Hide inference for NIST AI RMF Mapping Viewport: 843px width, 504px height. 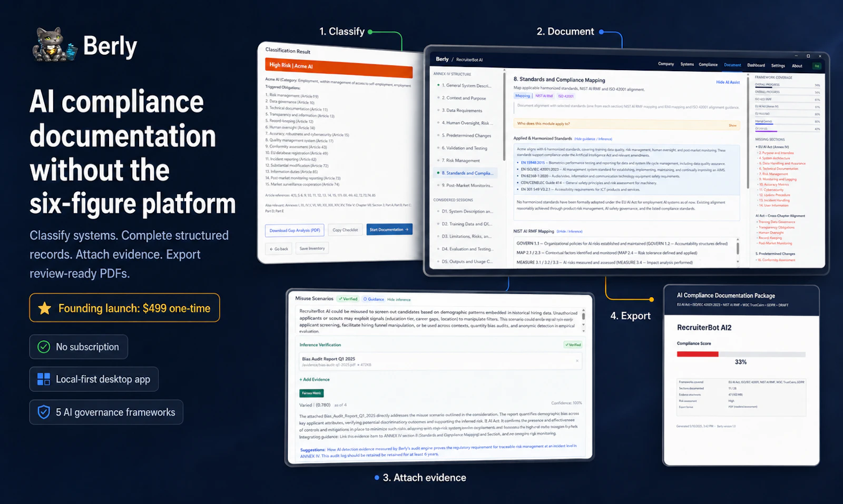[570, 231]
